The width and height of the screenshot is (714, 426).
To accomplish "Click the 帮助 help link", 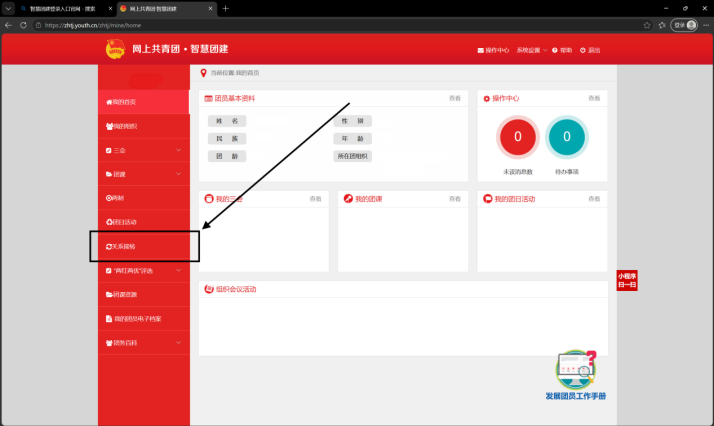I will coord(562,50).
